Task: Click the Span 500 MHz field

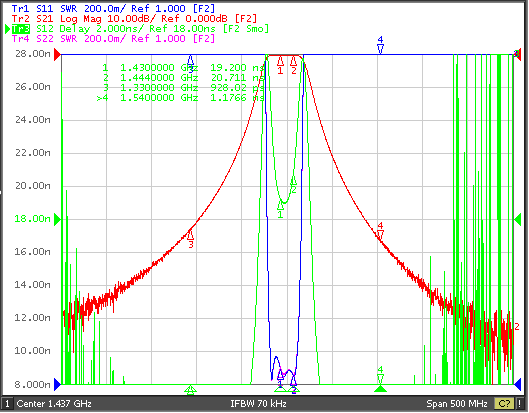Action: point(457,404)
